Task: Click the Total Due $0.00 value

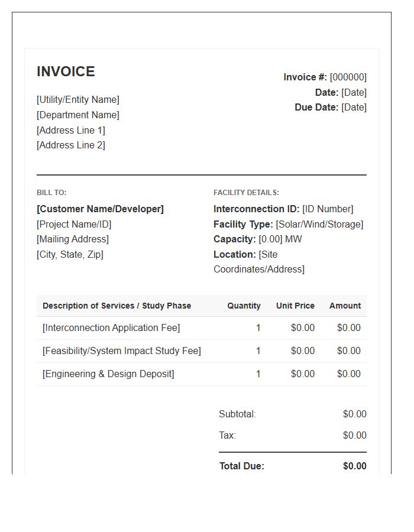Action: 355,466
